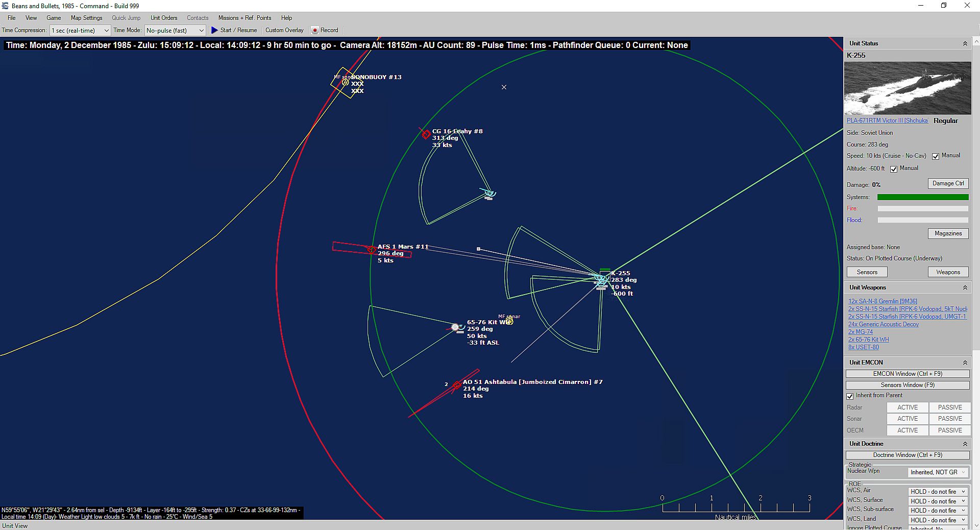Open the Quick Jump menu
The width and height of the screenshot is (980, 530).
[x=126, y=18]
